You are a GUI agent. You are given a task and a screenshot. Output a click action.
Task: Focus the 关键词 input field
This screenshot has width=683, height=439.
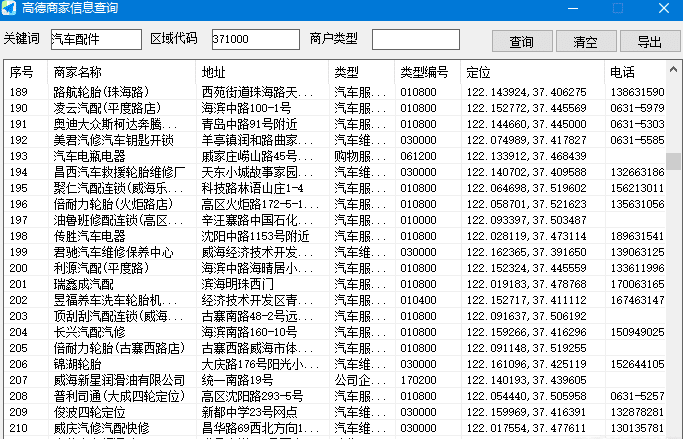pos(96,39)
